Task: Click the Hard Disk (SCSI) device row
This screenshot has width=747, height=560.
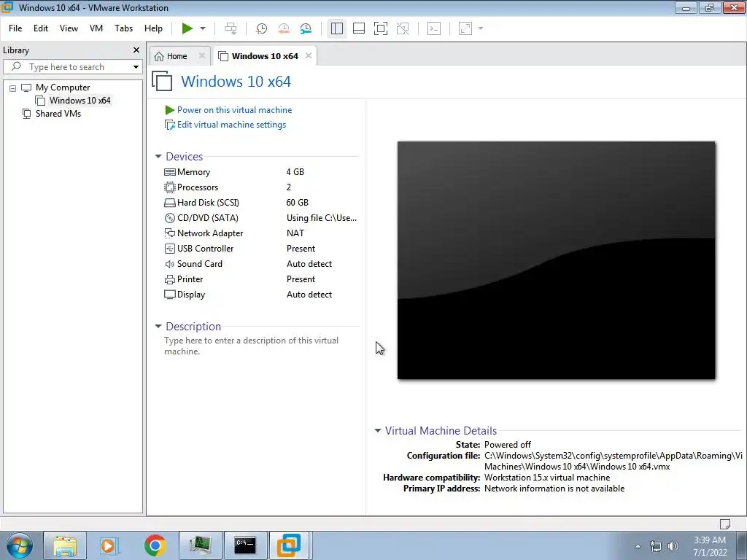Action: tap(260, 203)
